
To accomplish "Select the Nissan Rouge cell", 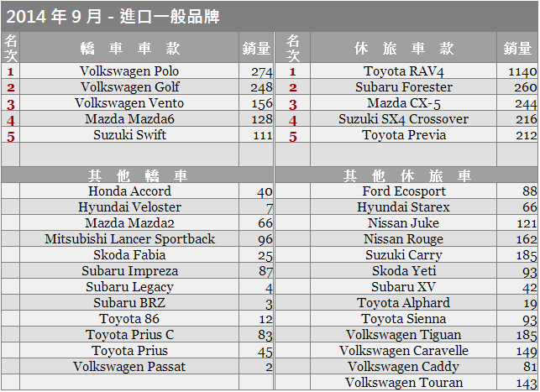I will point(404,239).
